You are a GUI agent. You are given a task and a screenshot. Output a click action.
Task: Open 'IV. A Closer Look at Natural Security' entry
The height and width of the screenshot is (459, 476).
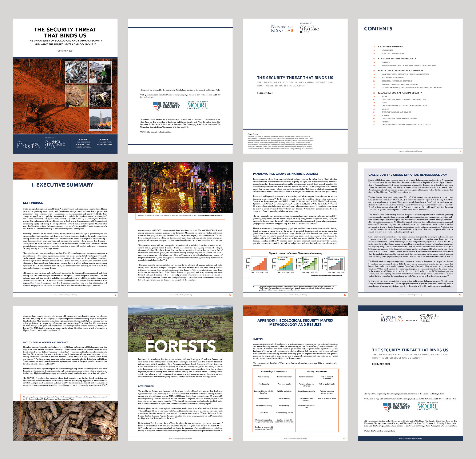pyautogui.click(x=400, y=93)
